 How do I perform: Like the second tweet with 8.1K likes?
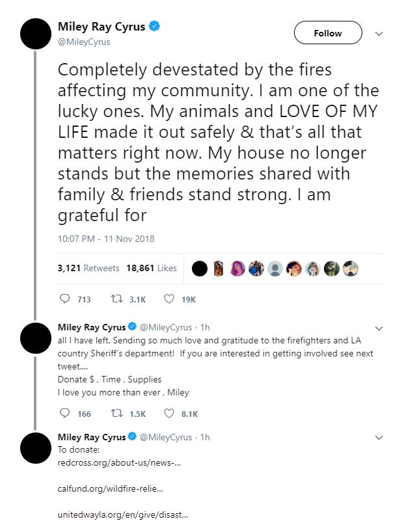[x=168, y=413]
